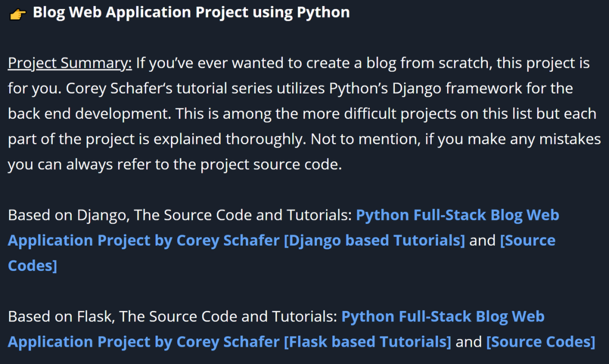
Task: Click "Python Full-Stack Blog Web" in the Flask link
Action: [443, 317]
